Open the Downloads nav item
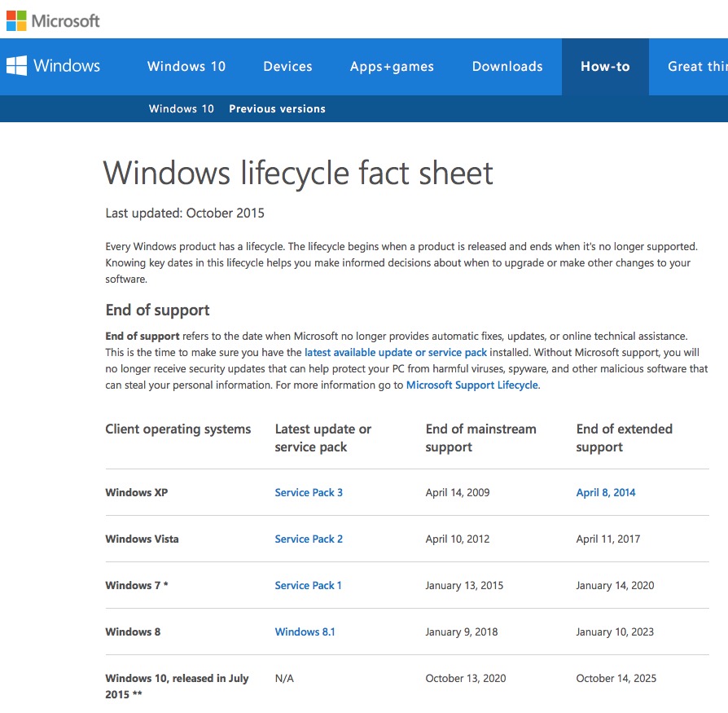Screen dimensions: 728x713 click(507, 67)
